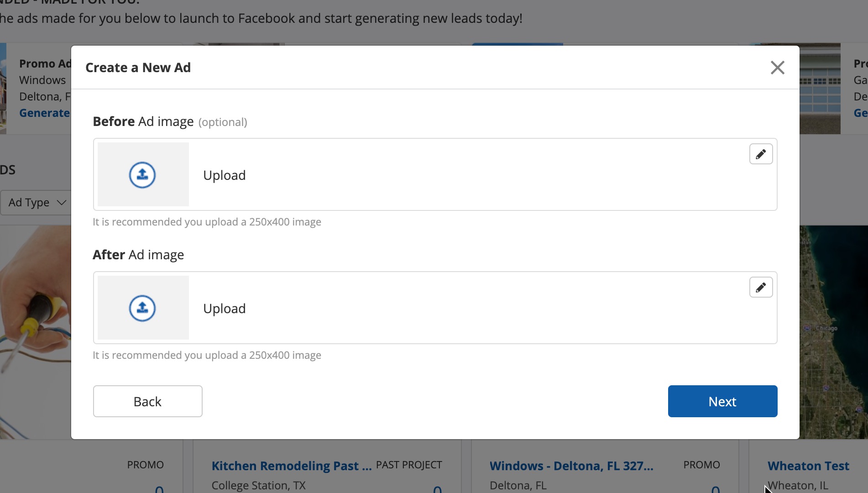Edit the Before Ad image with pencil
This screenshot has height=493, width=868.
(x=761, y=154)
